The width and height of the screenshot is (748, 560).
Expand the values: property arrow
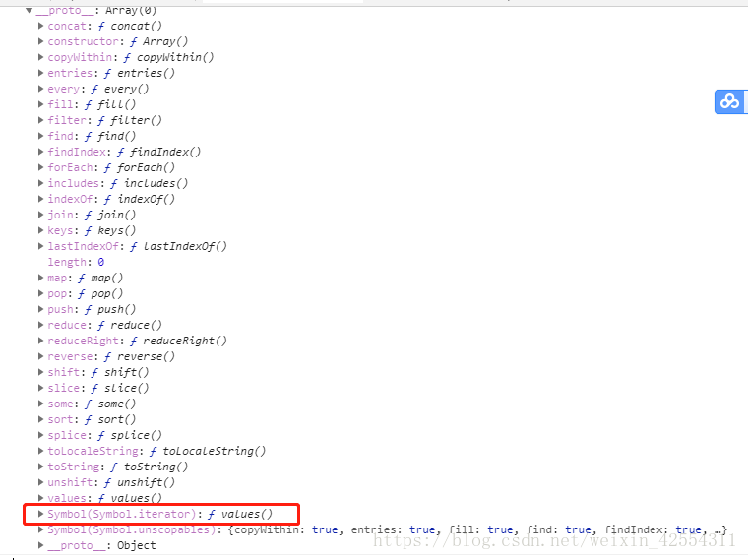pyautogui.click(x=41, y=498)
